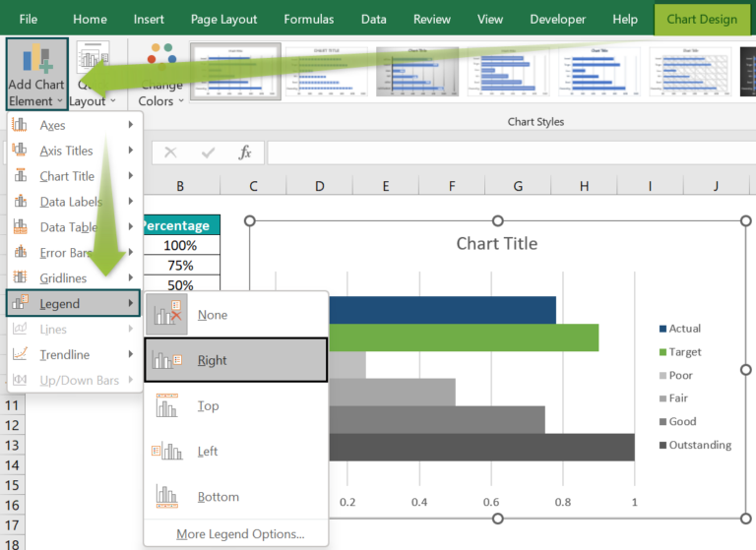The image size is (756, 550).
Task: Click the formula bar enter checkmark
Action: click(208, 153)
